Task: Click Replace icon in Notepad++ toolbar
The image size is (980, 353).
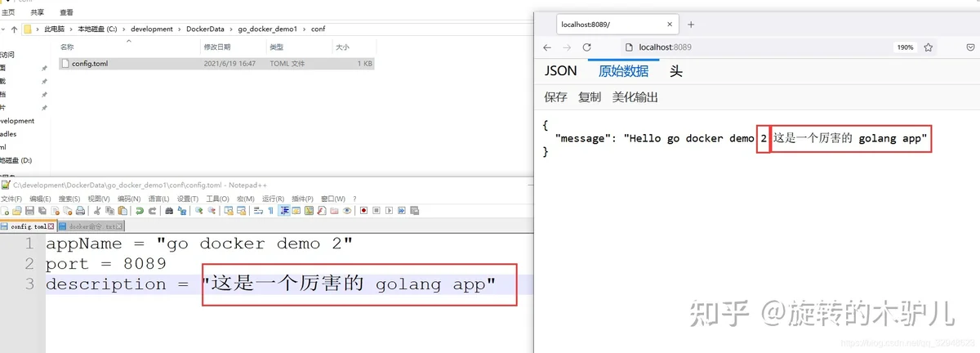Action: 182,210
